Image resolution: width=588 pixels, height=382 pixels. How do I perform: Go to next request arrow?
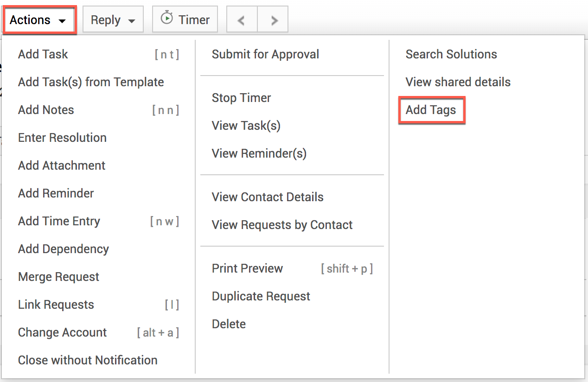click(274, 20)
